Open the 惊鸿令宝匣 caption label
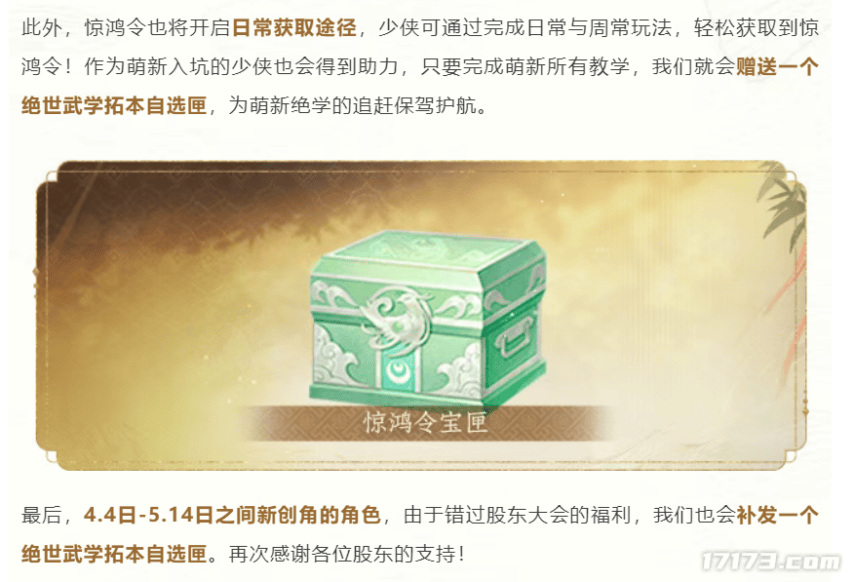Image resolution: width=854 pixels, height=582 pixels. click(425, 422)
